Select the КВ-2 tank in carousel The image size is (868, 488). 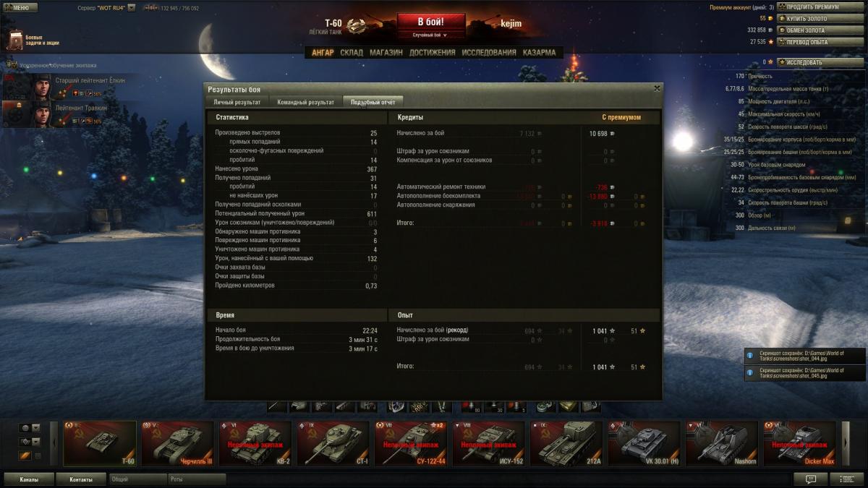pos(255,444)
